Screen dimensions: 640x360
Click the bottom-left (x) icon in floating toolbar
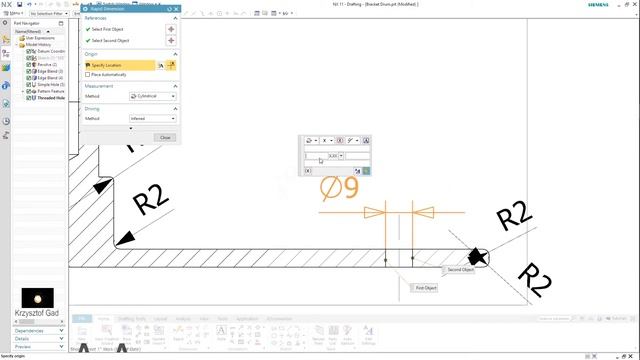point(308,171)
